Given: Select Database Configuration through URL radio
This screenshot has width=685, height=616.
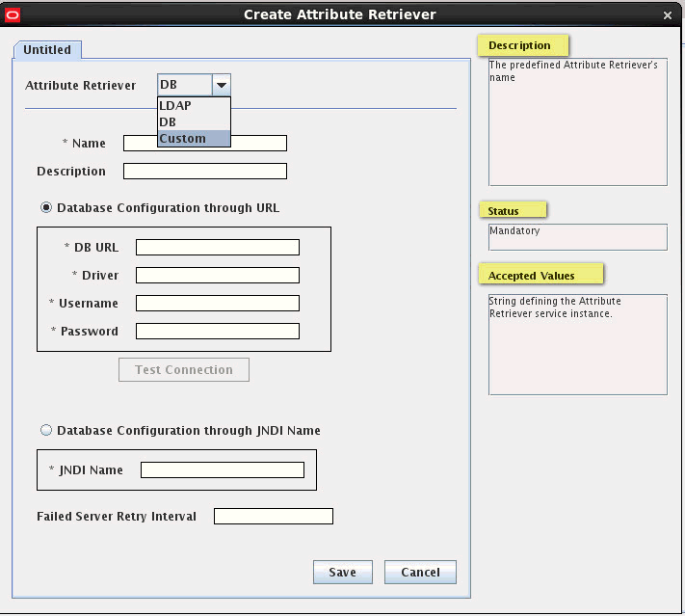Looking at the screenshot, I should click(x=46, y=207).
